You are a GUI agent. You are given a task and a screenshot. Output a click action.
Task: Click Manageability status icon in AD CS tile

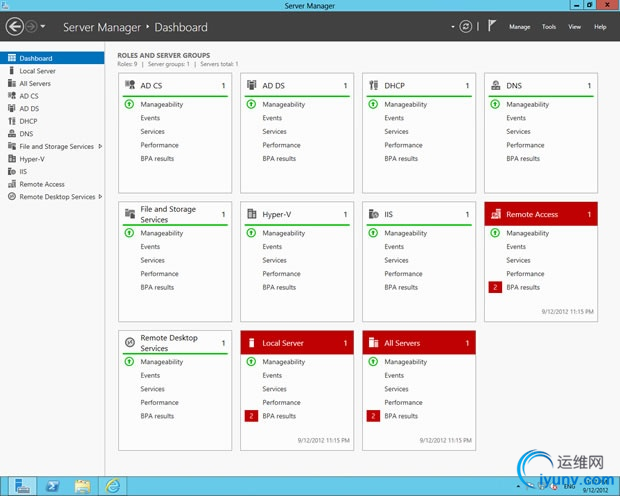129,104
